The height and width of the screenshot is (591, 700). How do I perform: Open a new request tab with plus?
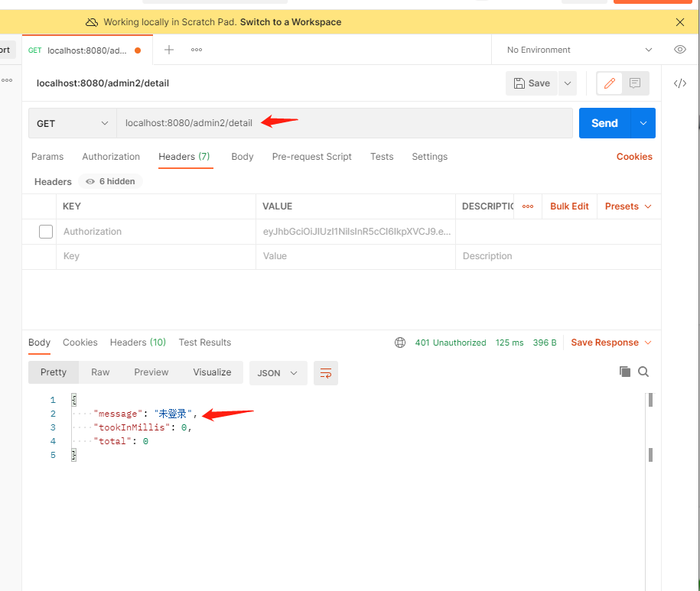click(169, 50)
